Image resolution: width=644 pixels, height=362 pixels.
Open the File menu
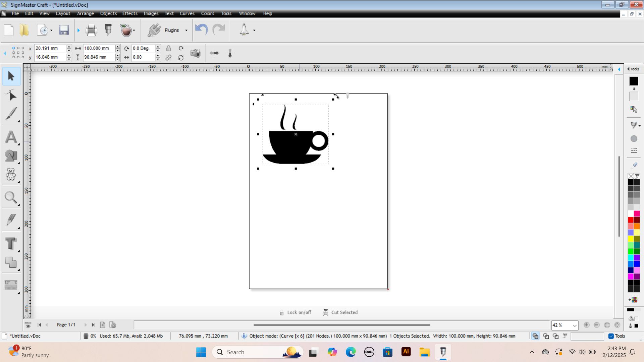point(15,13)
